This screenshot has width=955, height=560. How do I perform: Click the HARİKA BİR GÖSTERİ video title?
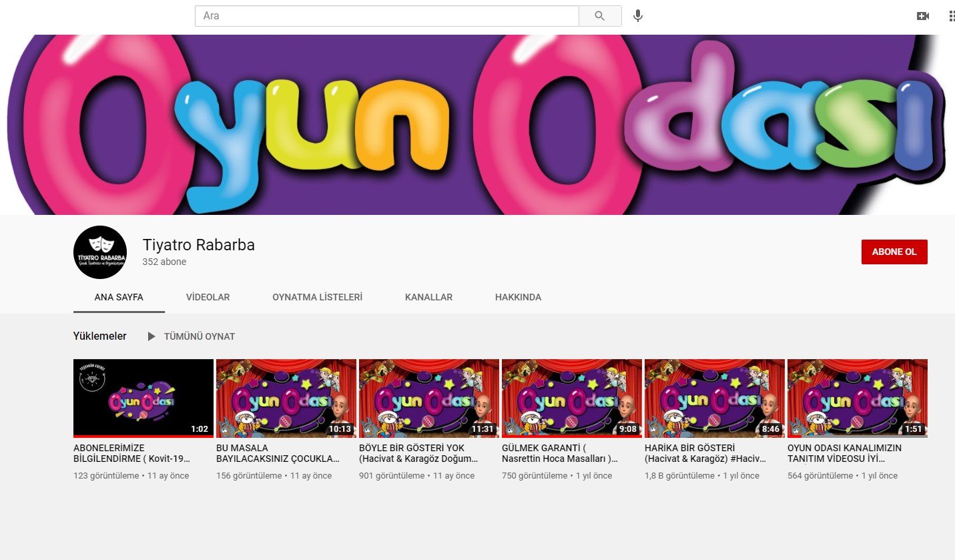[x=705, y=453]
